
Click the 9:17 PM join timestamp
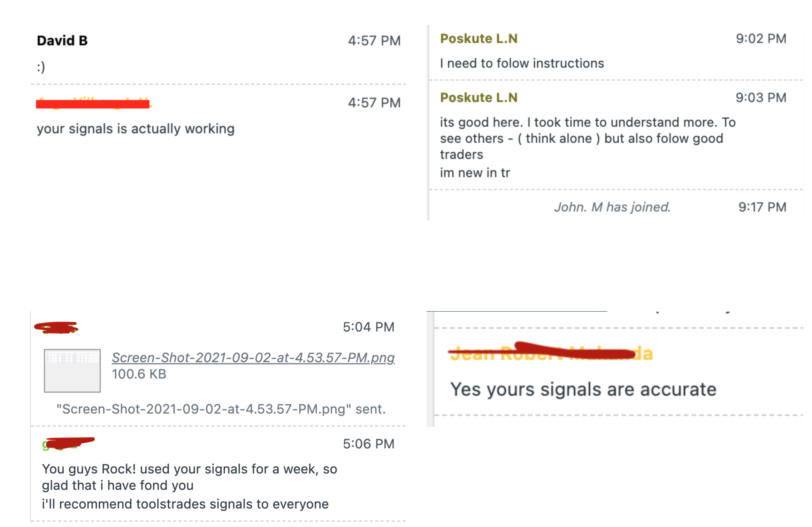pyautogui.click(x=762, y=207)
